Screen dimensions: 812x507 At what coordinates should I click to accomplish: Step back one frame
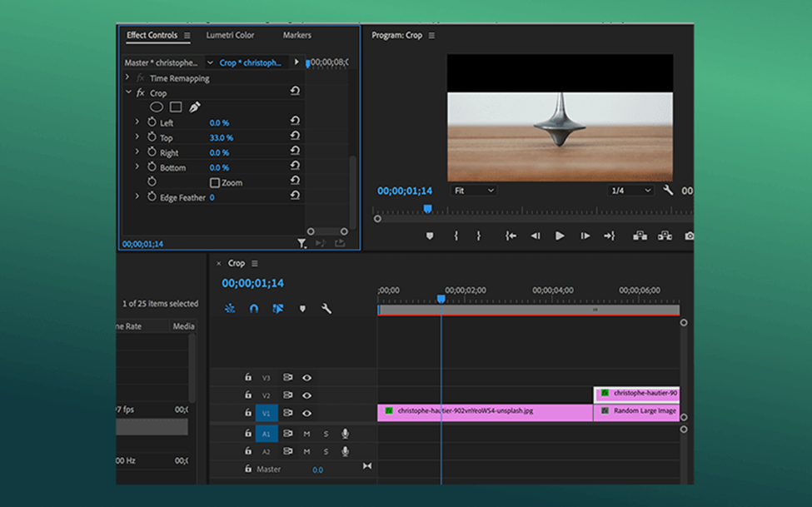(x=536, y=236)
